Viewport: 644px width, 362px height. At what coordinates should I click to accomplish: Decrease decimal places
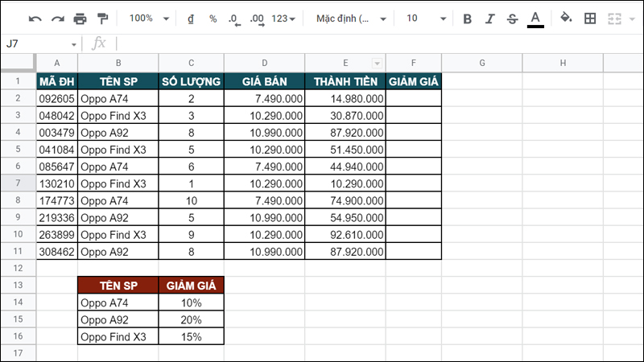(x=234, y=19)
